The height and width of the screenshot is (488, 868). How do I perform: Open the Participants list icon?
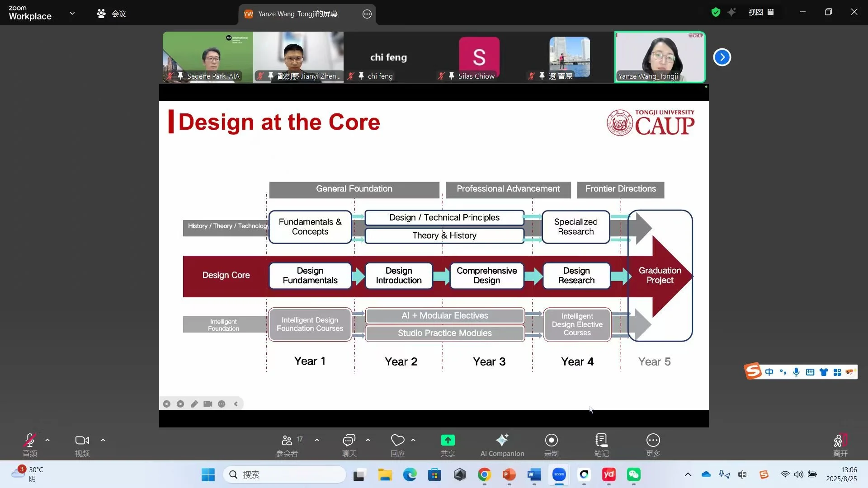coord(287,441)
